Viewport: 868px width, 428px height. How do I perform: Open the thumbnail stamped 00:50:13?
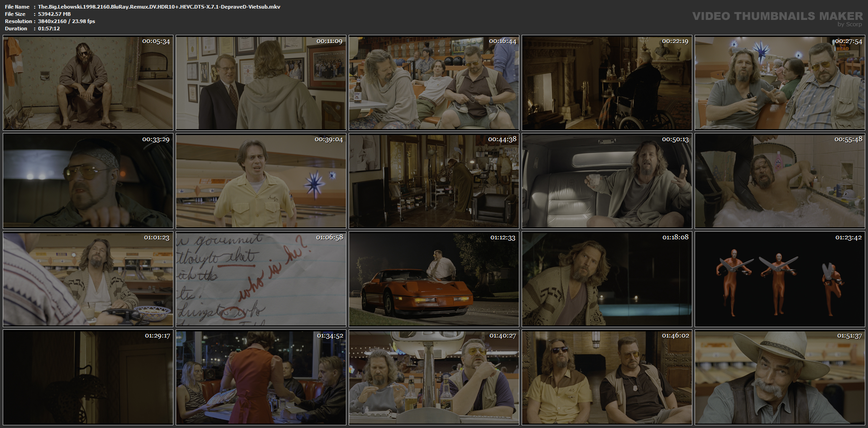pos(607,181)
